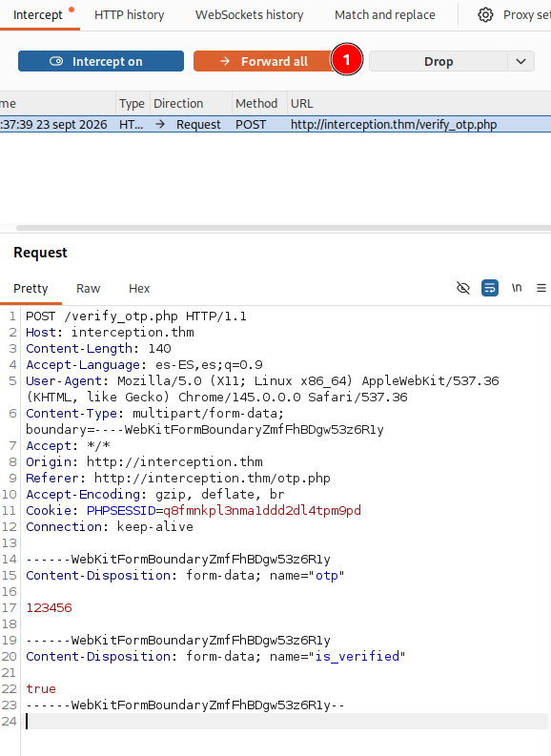551x756 pixels.
Task: Click the final boundary line ending with --
Action: pyautogui.click(x=185, y=705)
